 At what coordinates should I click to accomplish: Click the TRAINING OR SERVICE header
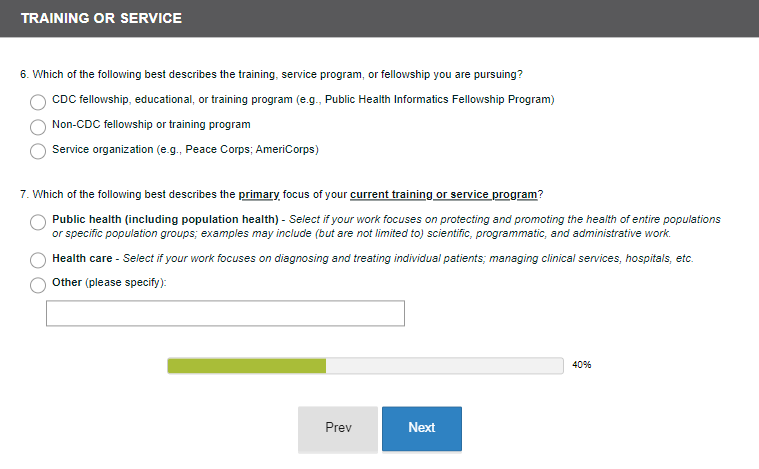(101, 18)
